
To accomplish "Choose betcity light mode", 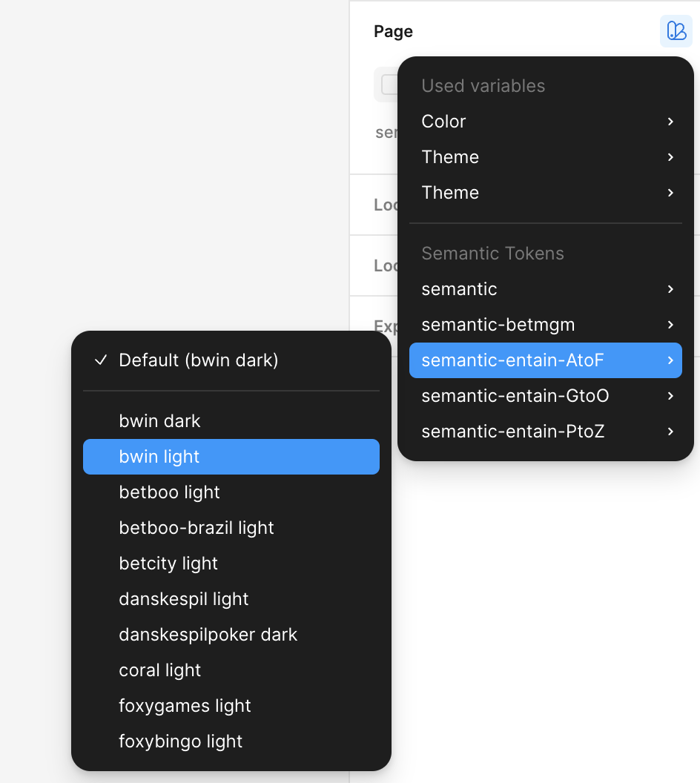I will coord(231,564).
